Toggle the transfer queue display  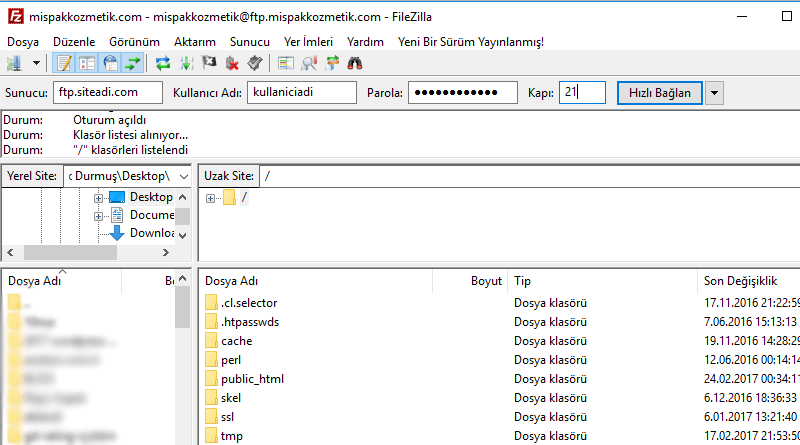tap(133, 63)
